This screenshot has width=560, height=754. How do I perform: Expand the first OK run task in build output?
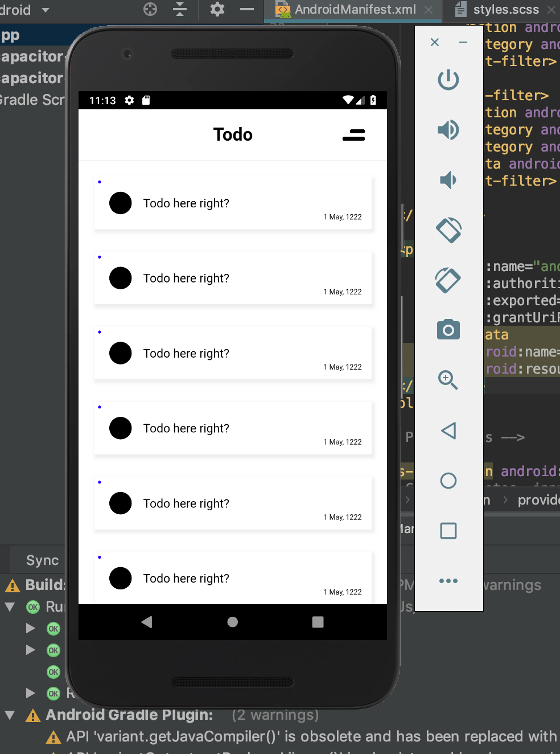30,628
